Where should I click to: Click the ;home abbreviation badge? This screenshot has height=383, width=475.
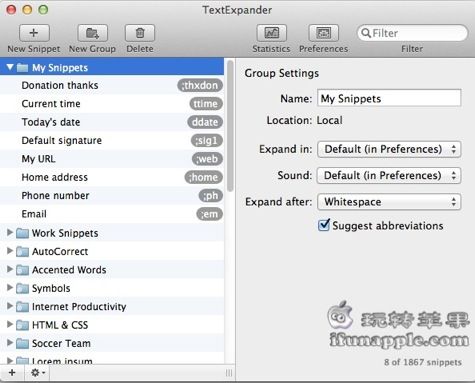pos(204,177)
